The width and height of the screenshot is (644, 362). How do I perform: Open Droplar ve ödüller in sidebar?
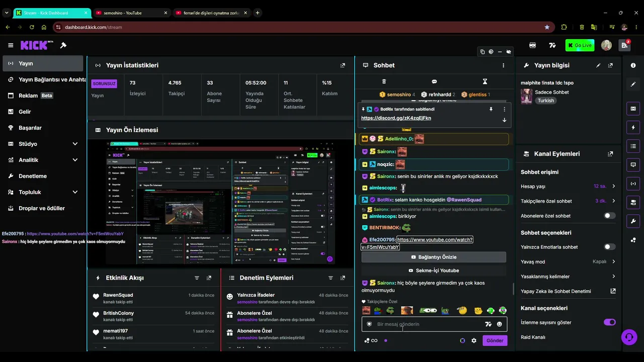[x=43, y=208]
